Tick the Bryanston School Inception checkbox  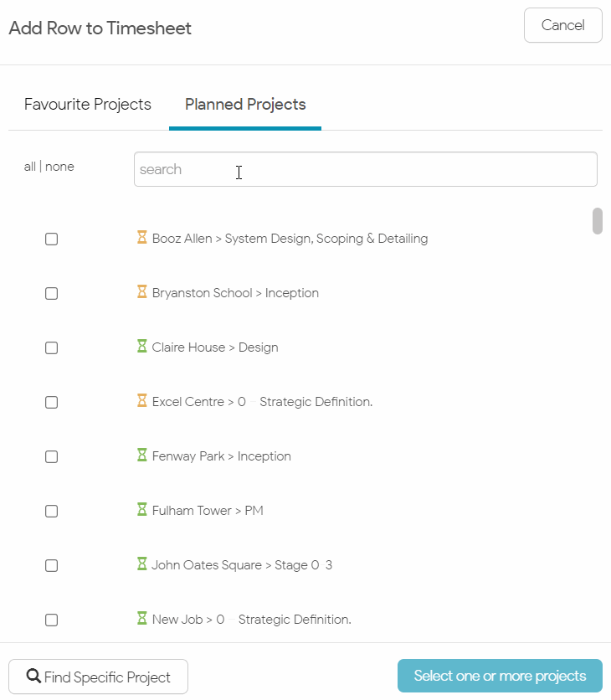(x=51, y=293)
